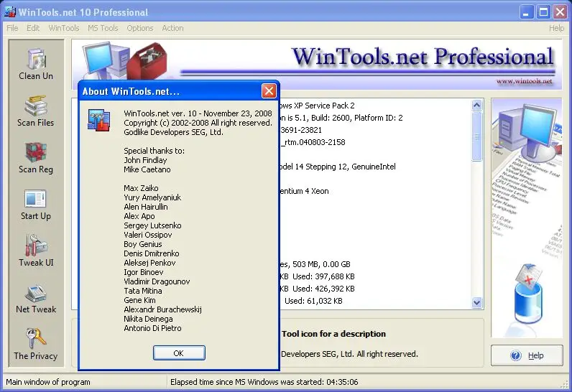This screenshot has width=572, height=392.
Task: Click the 'Special thanks to:' line
Action: click(x=154, y=151)
